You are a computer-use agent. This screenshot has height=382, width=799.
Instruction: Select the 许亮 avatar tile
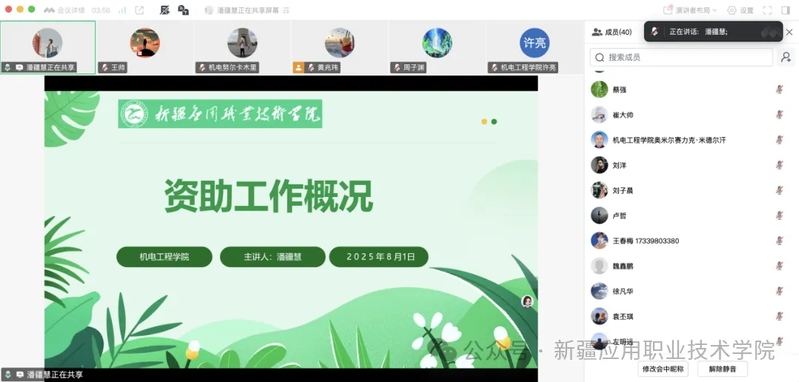[x=535, y=43]
